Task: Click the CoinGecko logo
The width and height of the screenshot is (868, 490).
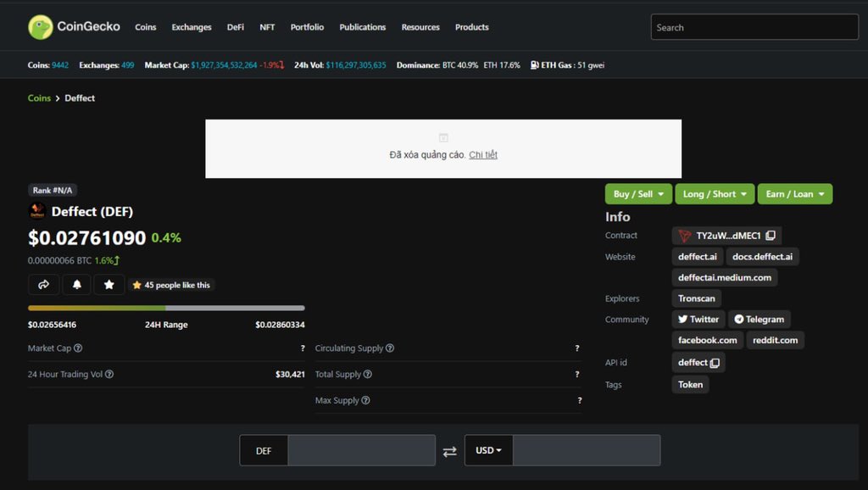Action: pos(74,26)
